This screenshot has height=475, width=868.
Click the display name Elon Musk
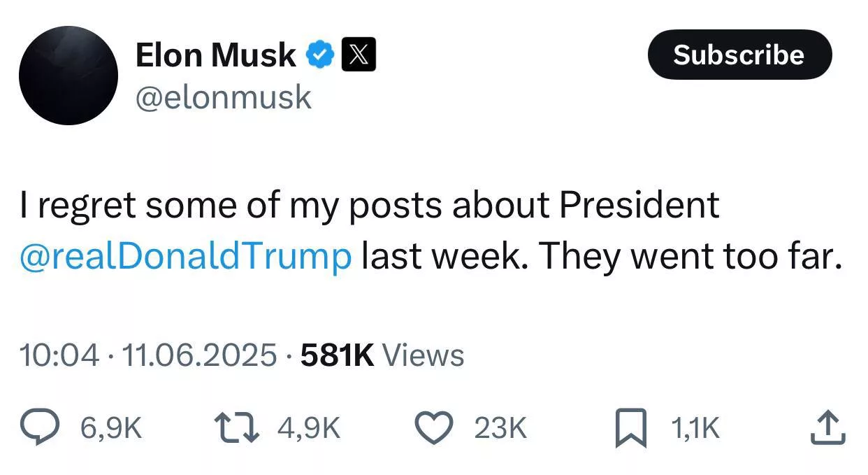pos(215,55)
